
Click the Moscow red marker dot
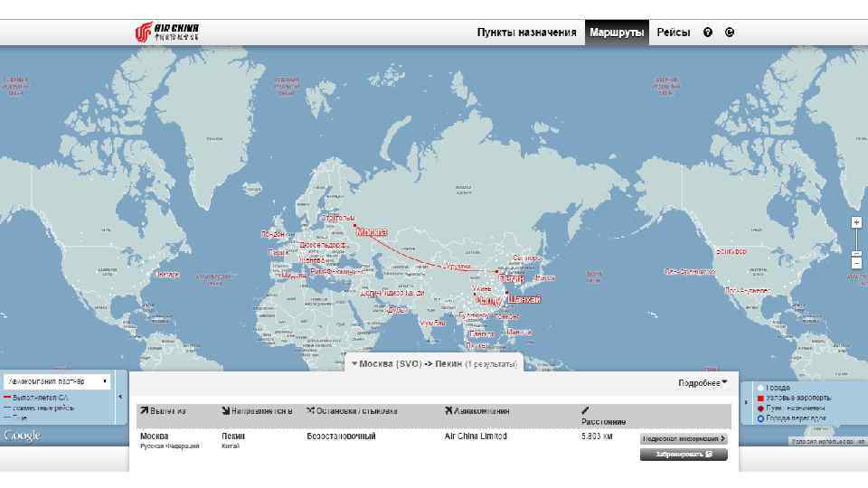click(x=354, y=225)
